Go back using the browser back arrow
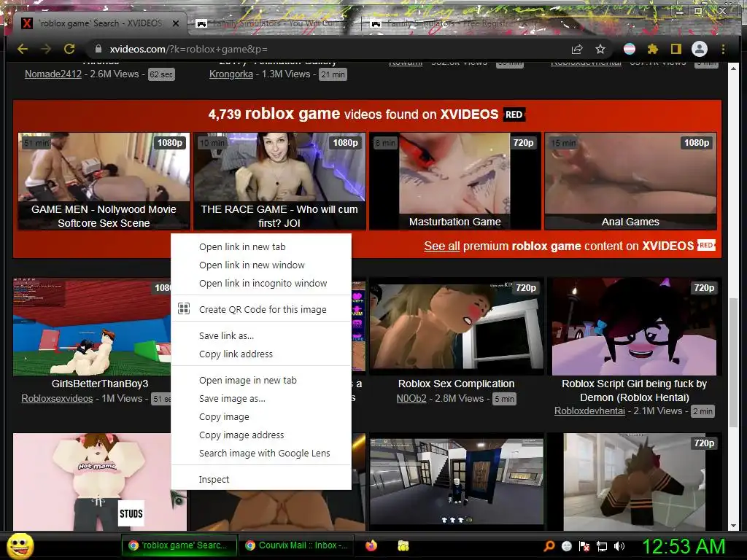 (x=23, y=49)
